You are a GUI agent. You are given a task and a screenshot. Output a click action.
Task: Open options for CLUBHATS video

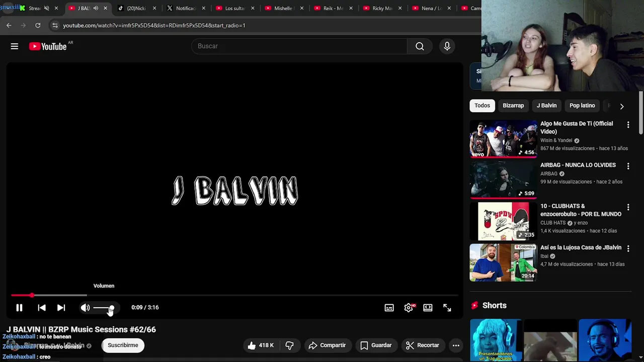tap(628, 207)
